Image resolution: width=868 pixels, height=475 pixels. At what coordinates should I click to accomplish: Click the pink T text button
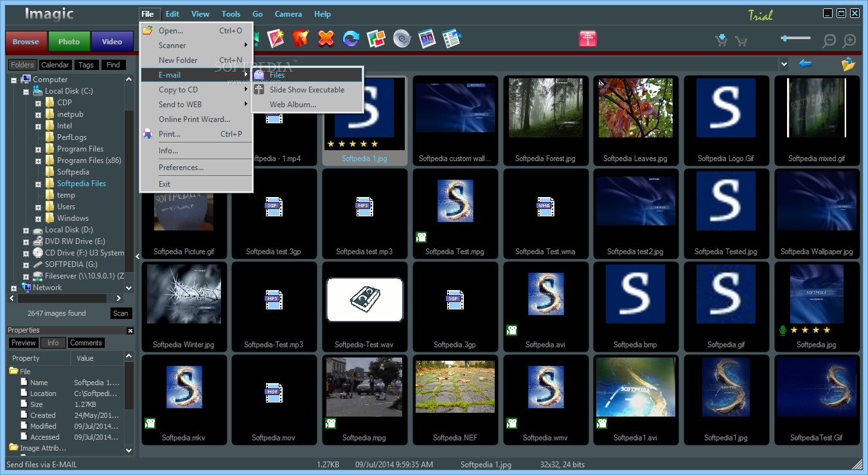click(588, 39)
